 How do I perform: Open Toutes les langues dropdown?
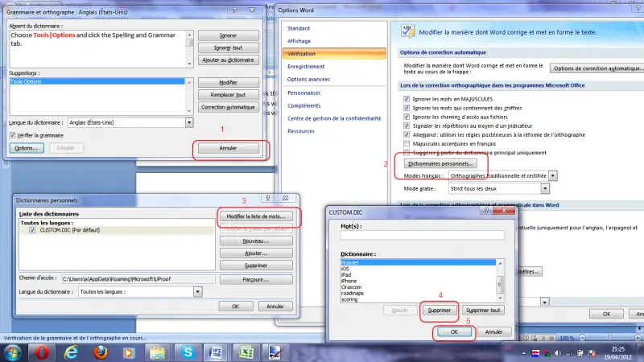(197, 292)
